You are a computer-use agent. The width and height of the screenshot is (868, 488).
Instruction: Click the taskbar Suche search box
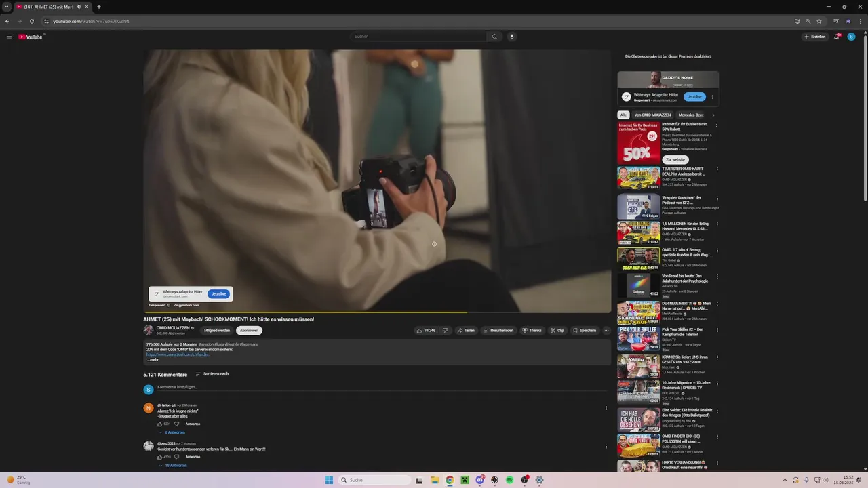tap(374, 480)
